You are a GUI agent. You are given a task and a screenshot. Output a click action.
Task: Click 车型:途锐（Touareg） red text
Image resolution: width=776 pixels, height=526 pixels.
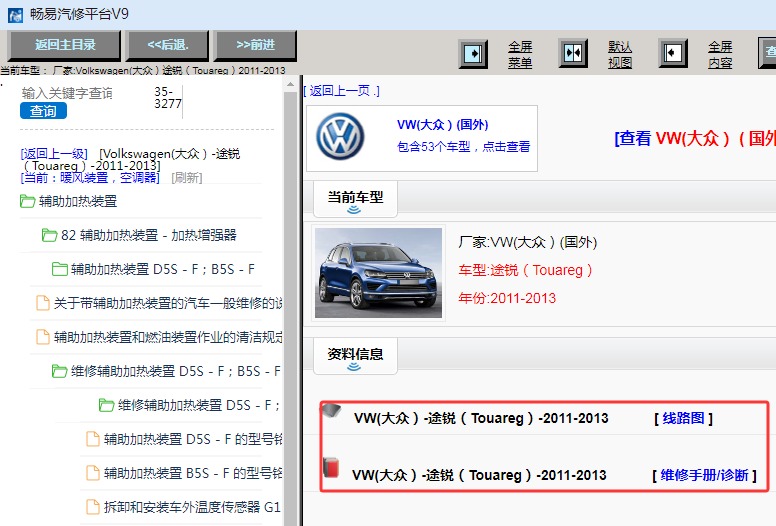525,270
